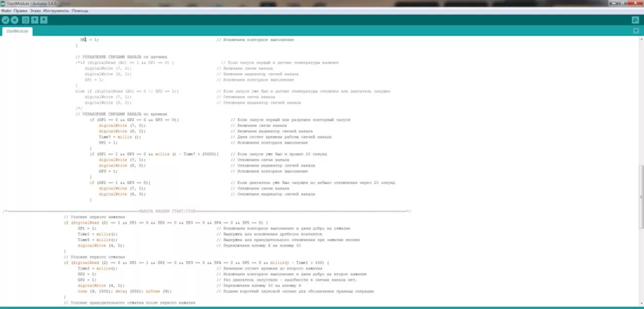Screen dimensions: 644x309
Task: Open the Serial Monitor magnifier icon
Action: point(635,20)
